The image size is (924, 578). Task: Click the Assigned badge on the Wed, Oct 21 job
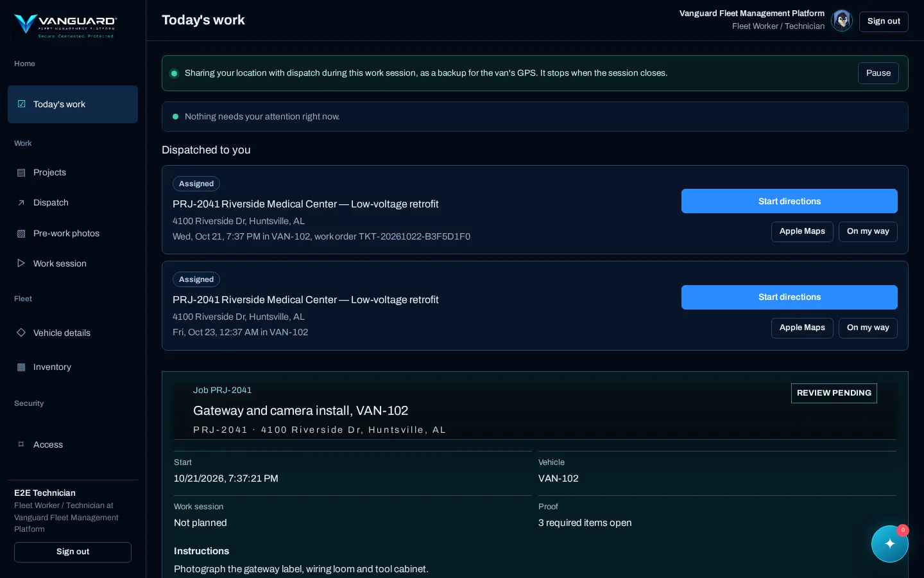[196, 184]
